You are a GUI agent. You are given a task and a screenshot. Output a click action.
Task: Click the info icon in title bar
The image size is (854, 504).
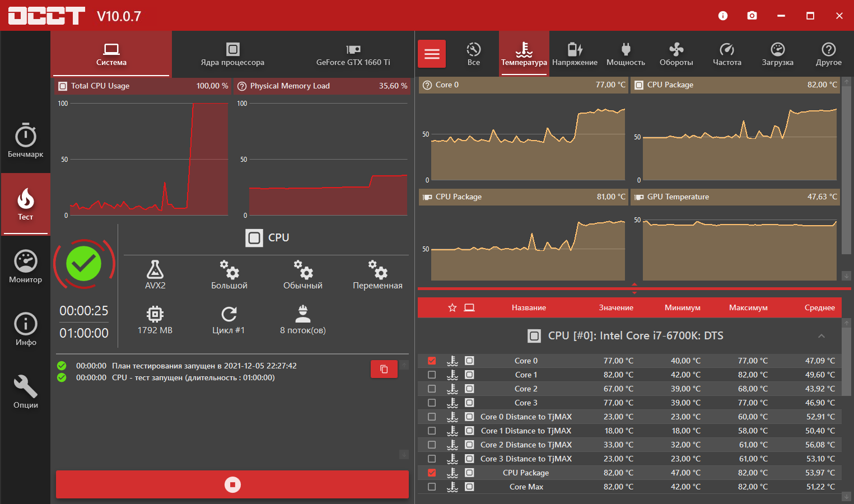point(723,16)
